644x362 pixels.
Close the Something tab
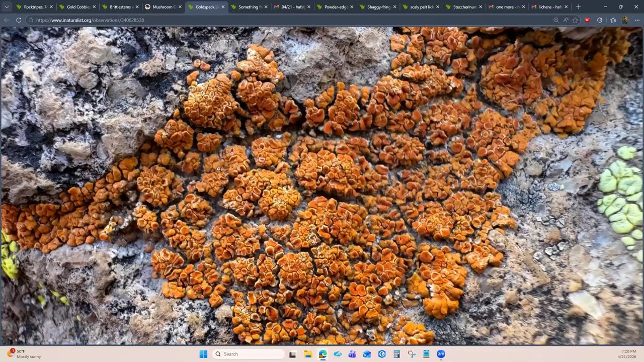click(266, 7)
